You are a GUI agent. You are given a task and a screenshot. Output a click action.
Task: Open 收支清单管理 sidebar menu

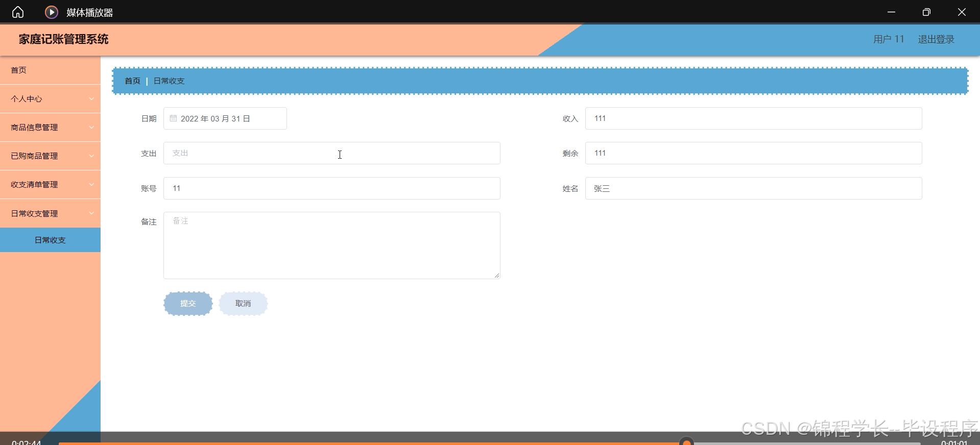(x=50, y=184)
